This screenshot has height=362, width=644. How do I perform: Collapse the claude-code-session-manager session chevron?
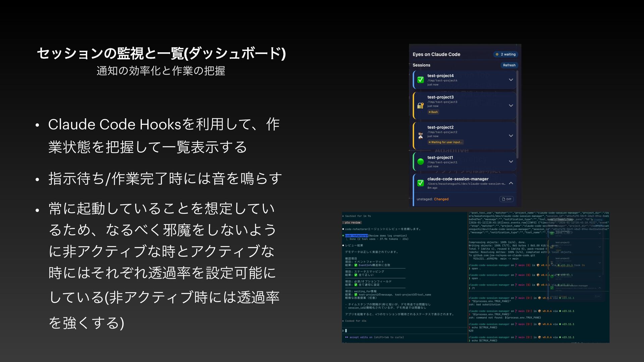(x=511, y=183)
